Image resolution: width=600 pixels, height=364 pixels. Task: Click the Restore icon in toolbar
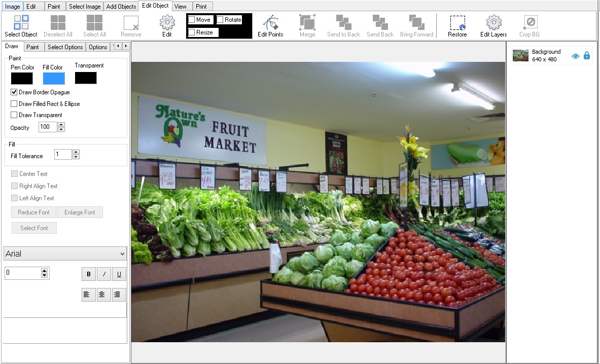click(457, 23)
